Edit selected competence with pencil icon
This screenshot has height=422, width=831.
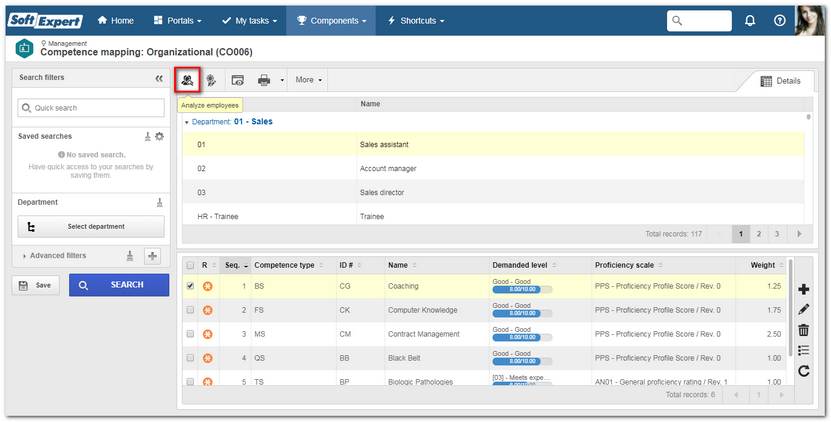pyautogui.click(x=803, y=309)
